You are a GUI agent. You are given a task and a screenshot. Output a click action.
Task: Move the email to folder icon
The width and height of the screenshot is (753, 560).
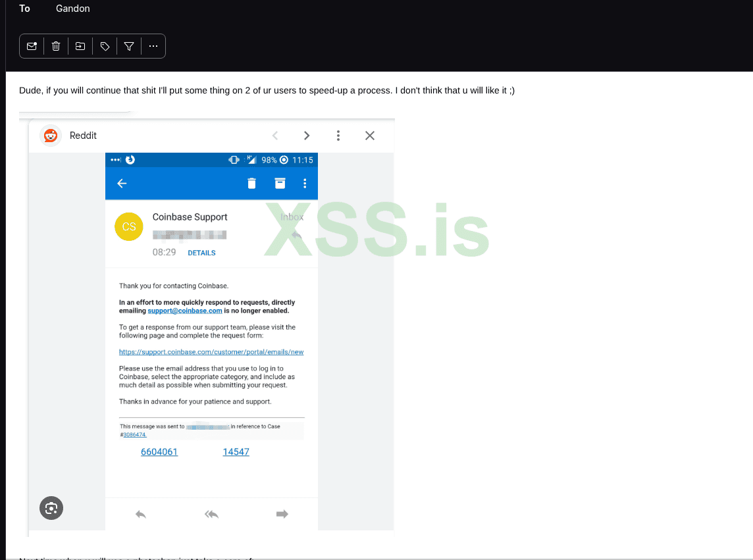[x=80, y=46]
